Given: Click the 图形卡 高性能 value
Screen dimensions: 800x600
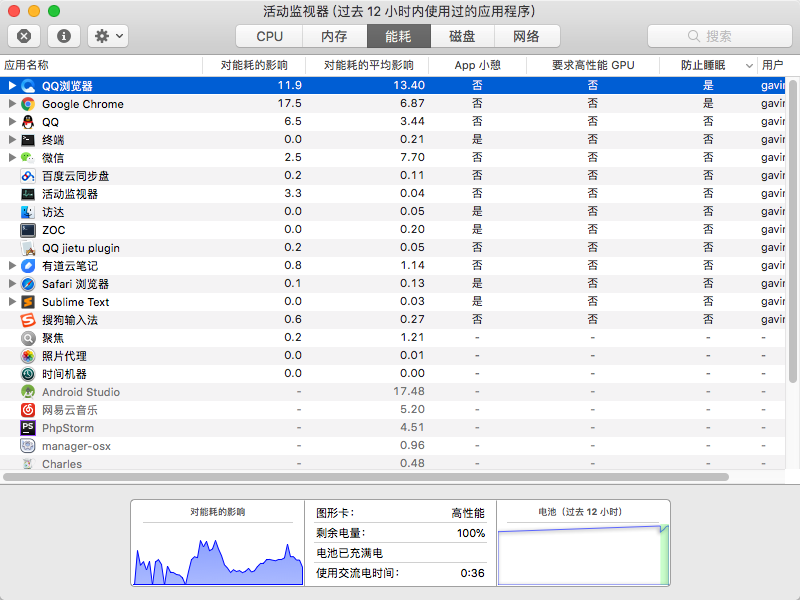Looking at the screenshot, I should 468,513.
